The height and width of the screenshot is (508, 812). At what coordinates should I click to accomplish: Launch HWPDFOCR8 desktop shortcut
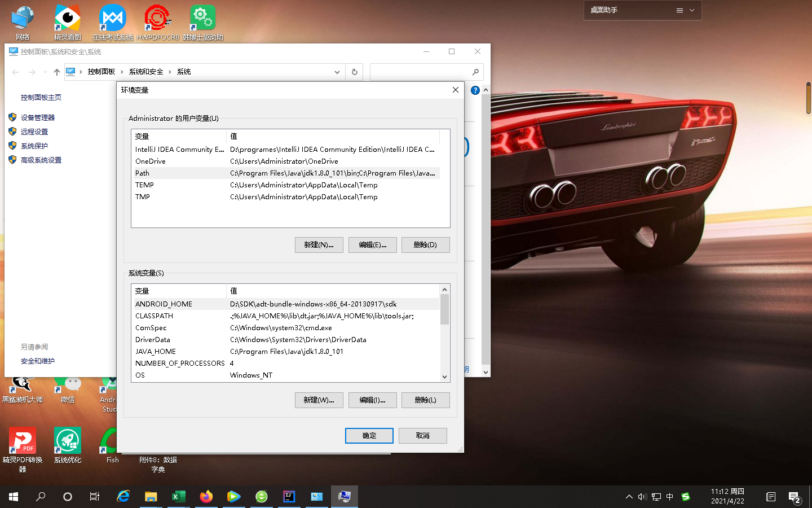coord(158,23)
